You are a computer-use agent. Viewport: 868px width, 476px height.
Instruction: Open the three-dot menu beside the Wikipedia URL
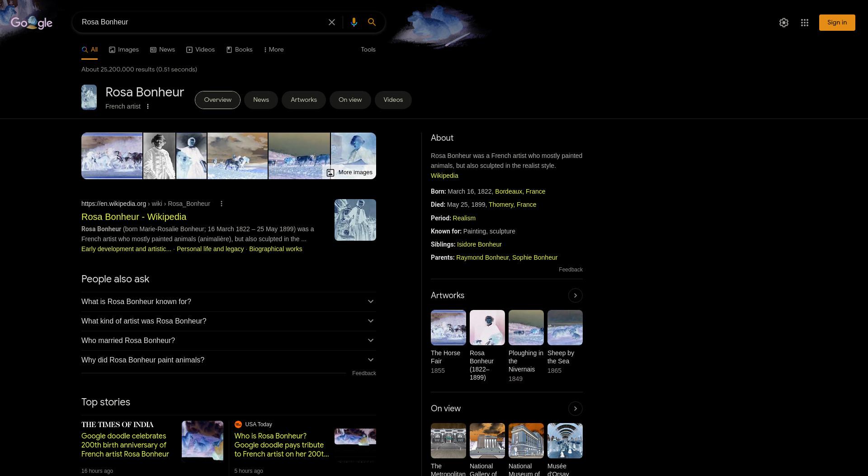222,204
